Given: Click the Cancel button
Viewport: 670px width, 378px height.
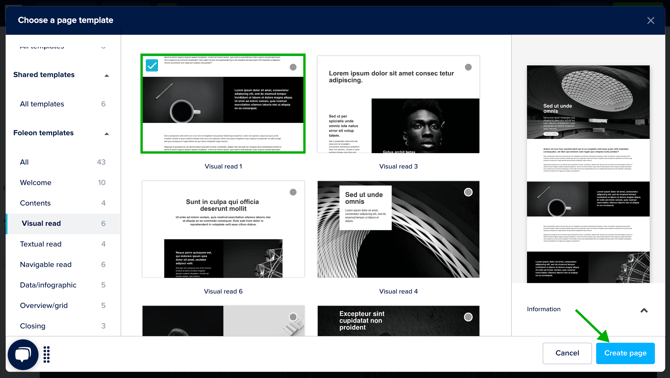Looking at the screenshot, I should pyautogui.click(x=567, y=353).
